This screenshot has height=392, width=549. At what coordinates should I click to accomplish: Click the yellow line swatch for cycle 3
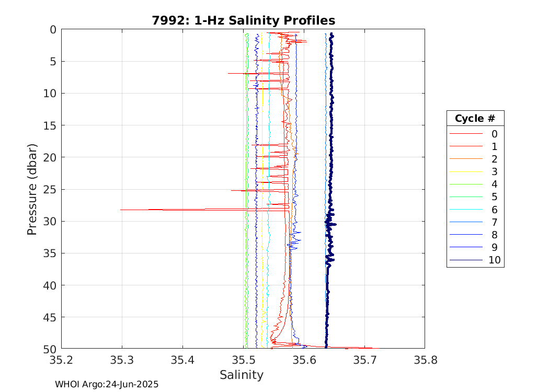(x=466, y=171)
